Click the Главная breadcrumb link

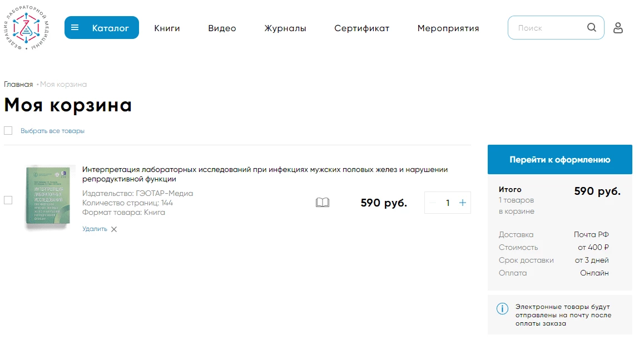point(18,84)
